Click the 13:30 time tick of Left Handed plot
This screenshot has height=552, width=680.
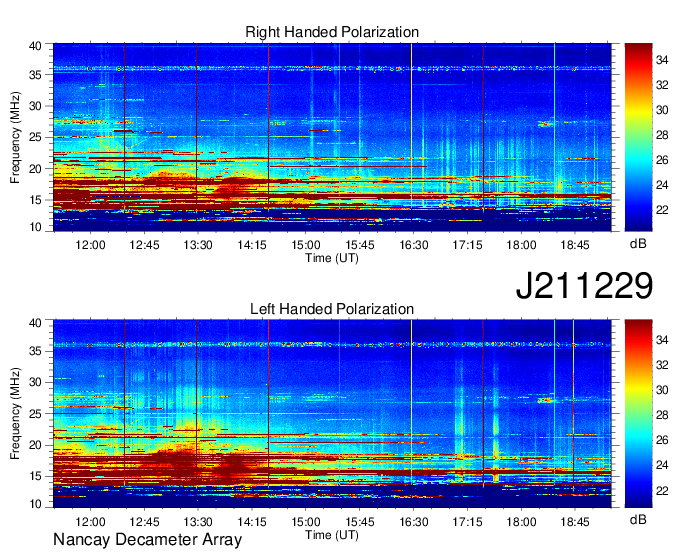click(x=198, y=522)
